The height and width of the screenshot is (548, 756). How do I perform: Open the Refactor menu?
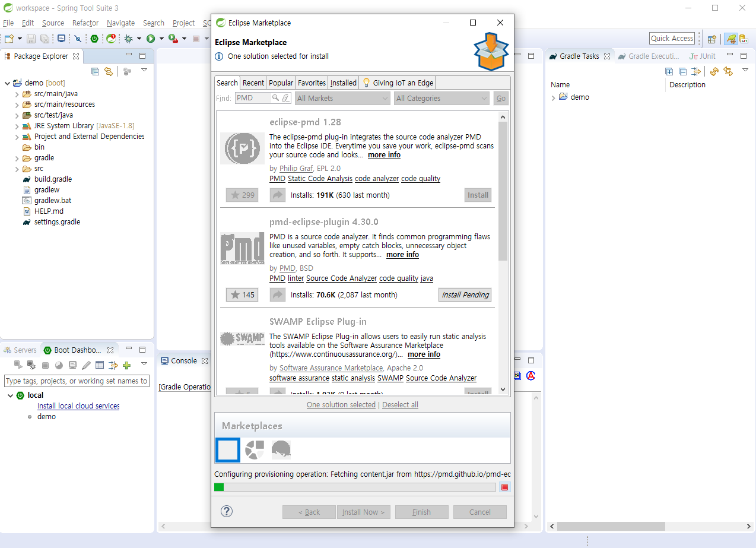tap(85, 23)
